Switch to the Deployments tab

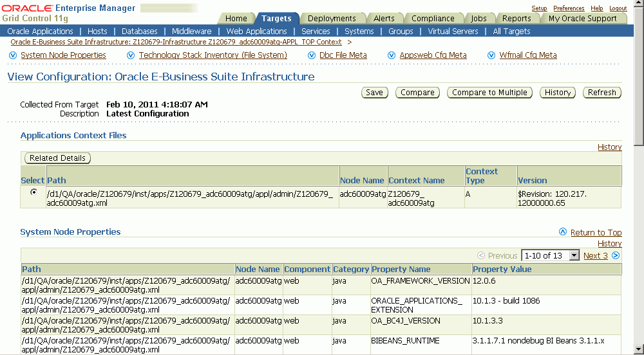(332, 19)
